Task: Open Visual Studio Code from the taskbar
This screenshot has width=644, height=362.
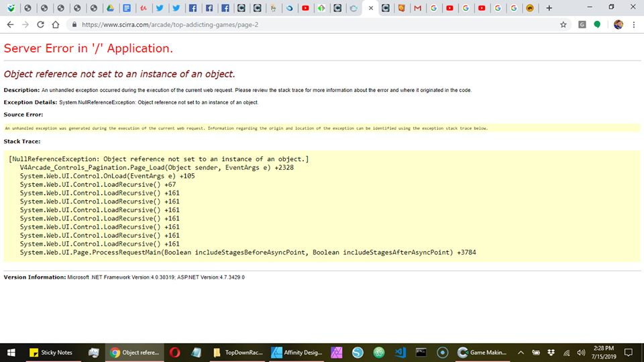Action: click(400, 352)
